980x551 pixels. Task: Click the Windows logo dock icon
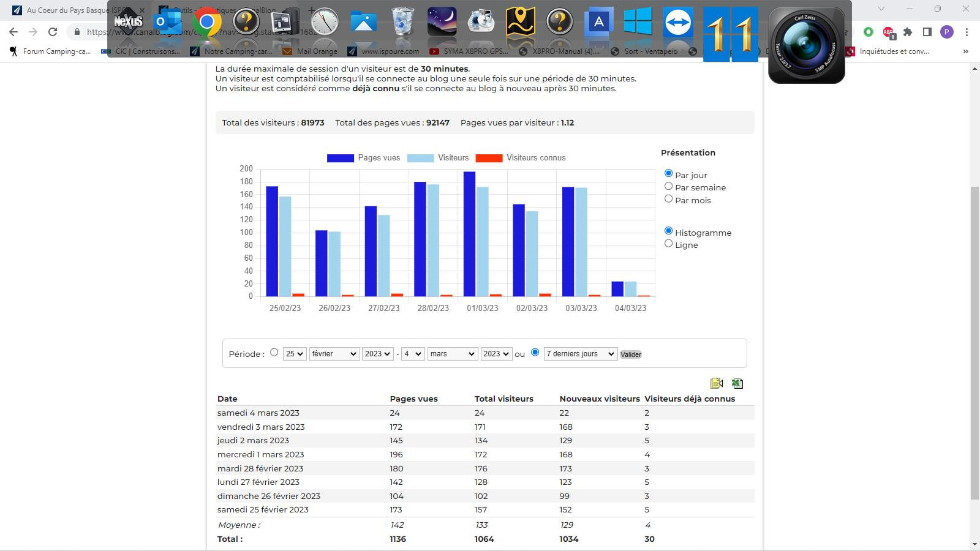tap(638, 22)
